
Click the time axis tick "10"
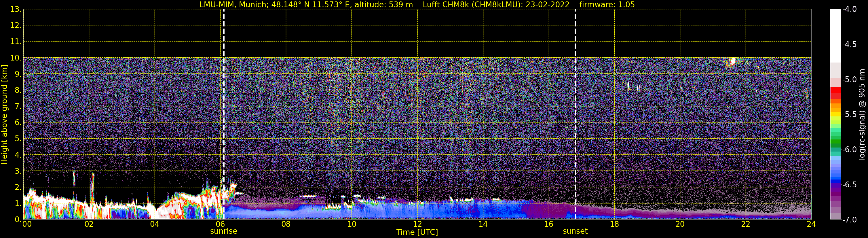(352, 224)
